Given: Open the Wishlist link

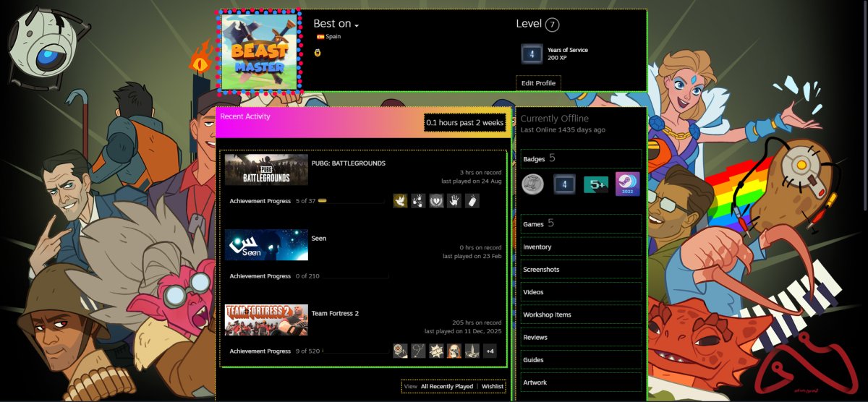Looking at the screenshot, I should [x=493, y=387].
